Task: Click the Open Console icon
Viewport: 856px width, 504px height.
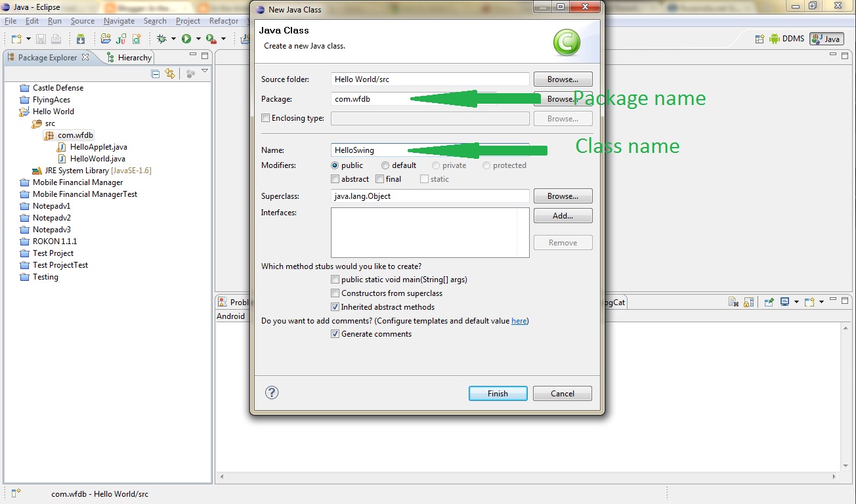Action: (809, 302)
